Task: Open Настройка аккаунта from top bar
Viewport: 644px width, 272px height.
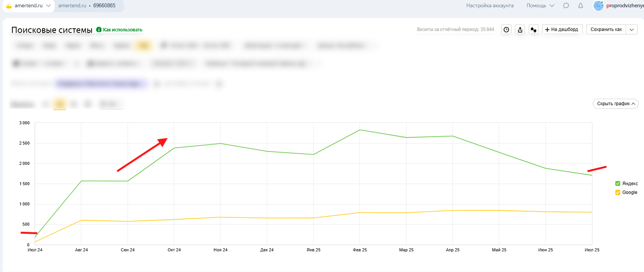Action: point(490,6)
